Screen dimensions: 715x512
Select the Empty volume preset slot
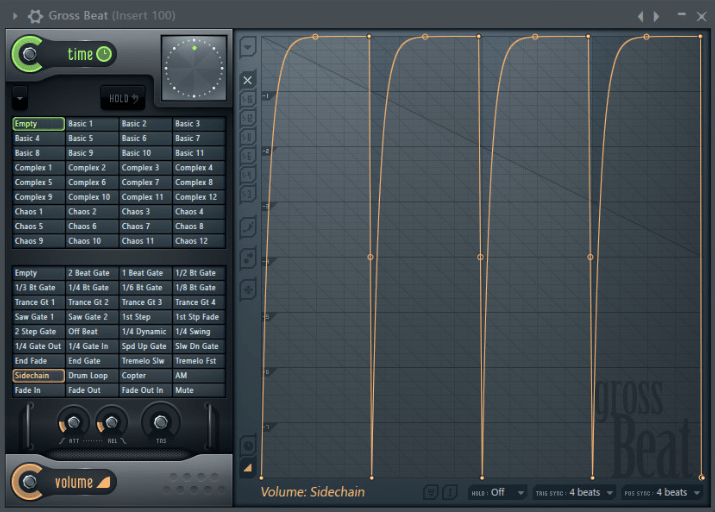point(38,273)
